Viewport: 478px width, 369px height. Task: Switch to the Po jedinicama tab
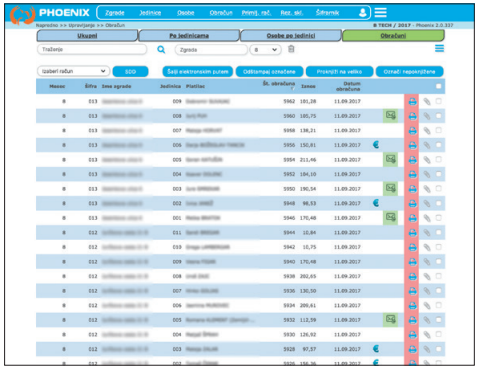(189, 36)
